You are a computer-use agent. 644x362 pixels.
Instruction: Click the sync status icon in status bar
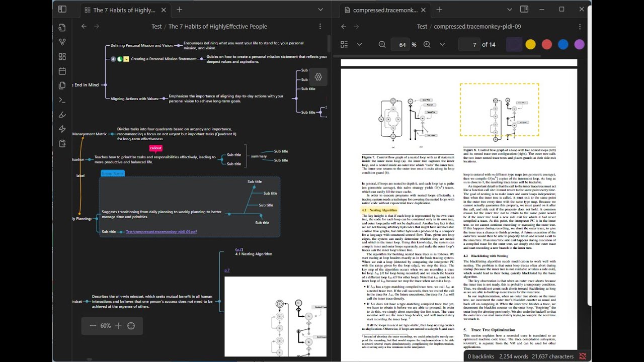583,356
